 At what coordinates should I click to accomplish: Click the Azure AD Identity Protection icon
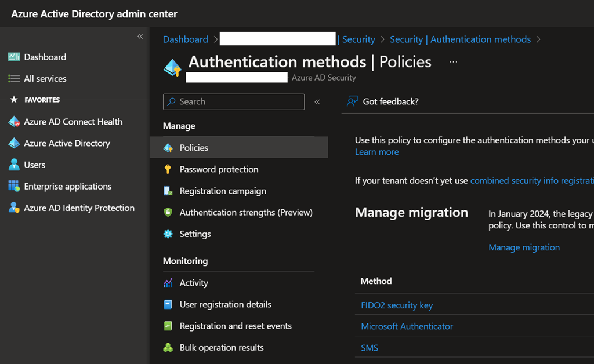[14, 208]
